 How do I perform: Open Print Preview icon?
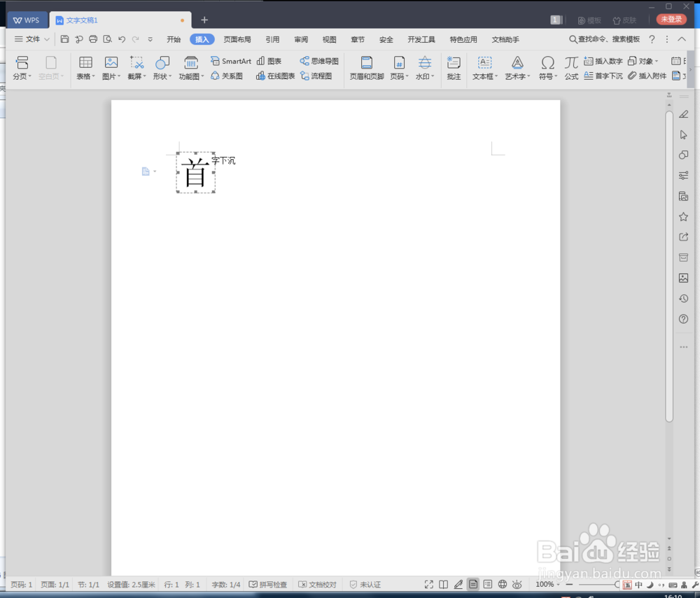tap(107, 39)
